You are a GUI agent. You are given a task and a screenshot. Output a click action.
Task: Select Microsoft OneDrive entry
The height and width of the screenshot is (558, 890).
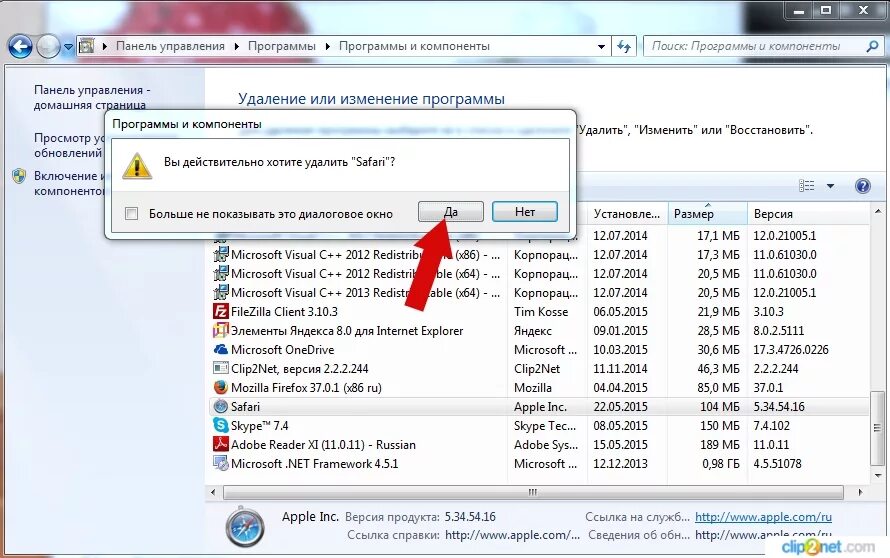tap(282, 350)
